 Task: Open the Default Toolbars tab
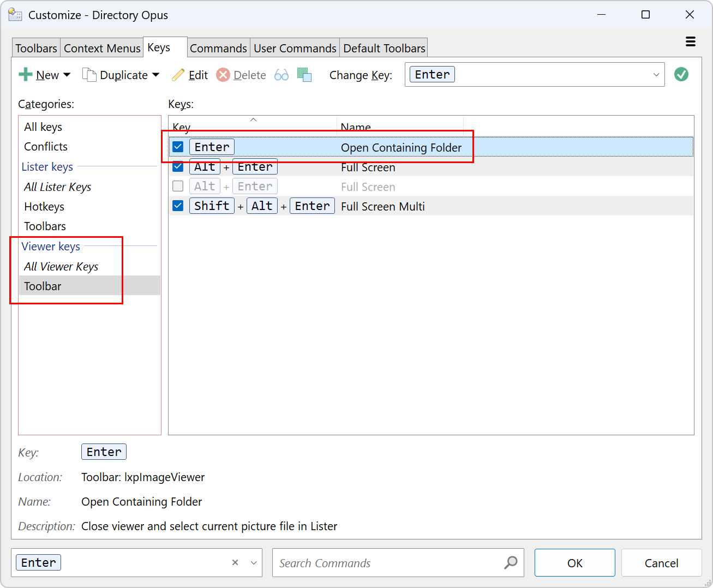pos(384,48)
